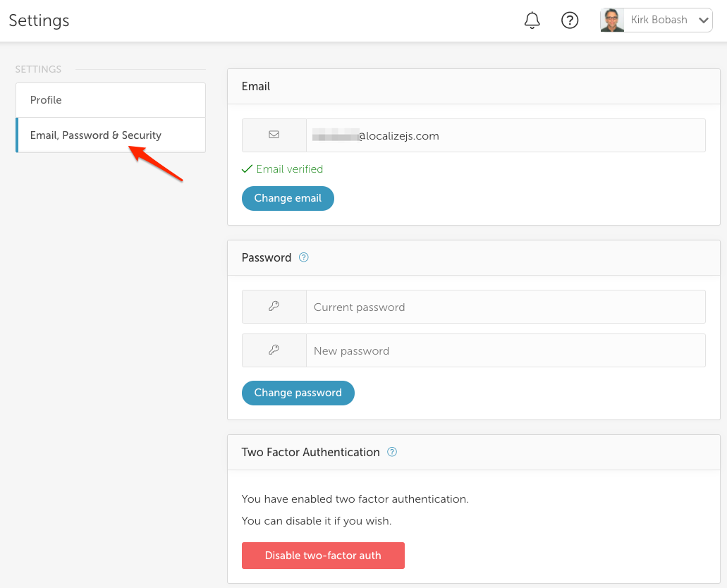This screenshot has height=588, width=727.
Task: Open the Two Factor Authentication help icon
Action: point(392,452)
